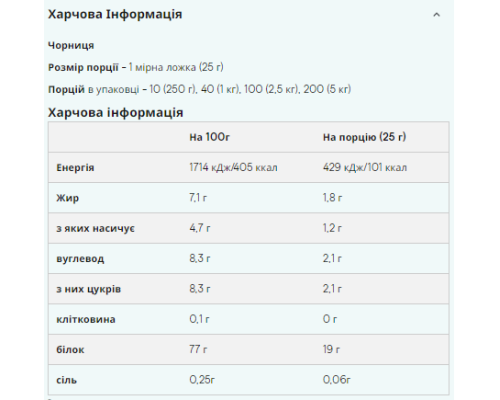Viewport: 500px width, 400px height.
Task: Click the 1714 кДж/405 ккал value
Action: (233, 167)
